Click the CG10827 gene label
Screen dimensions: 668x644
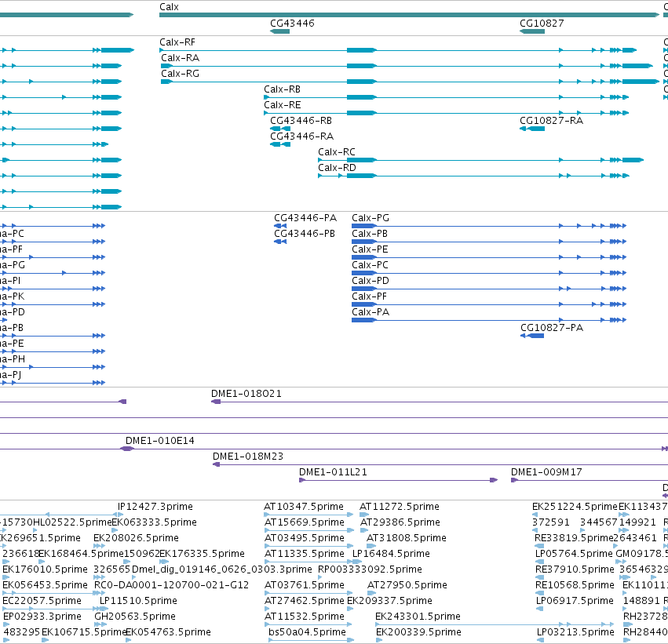point(542,24)
